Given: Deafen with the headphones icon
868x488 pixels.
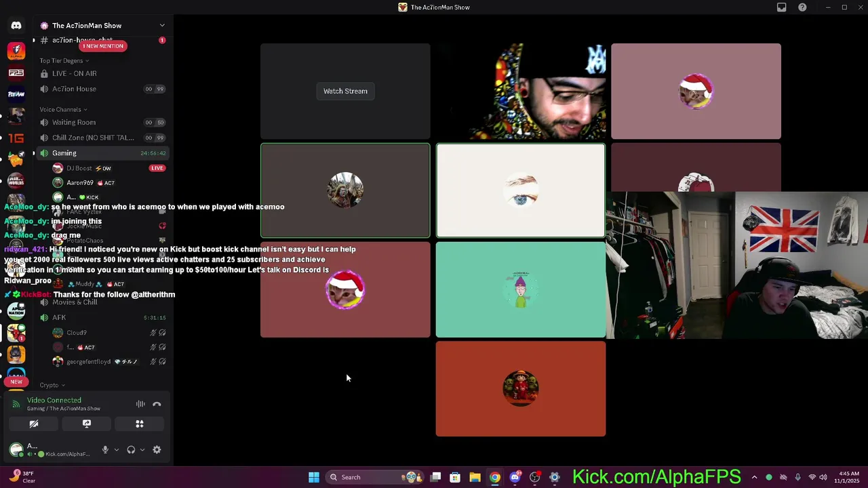Looking at the screenshot, I should pos(131,449).
